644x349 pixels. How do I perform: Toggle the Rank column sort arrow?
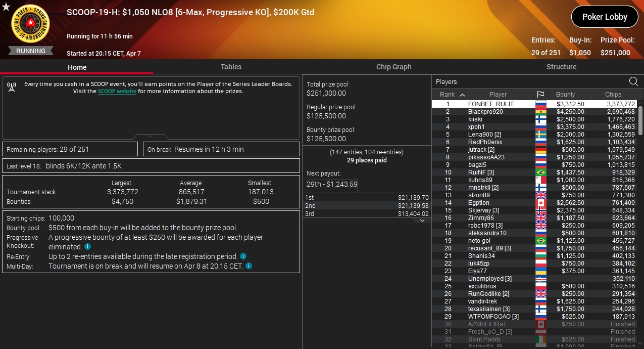462,95
